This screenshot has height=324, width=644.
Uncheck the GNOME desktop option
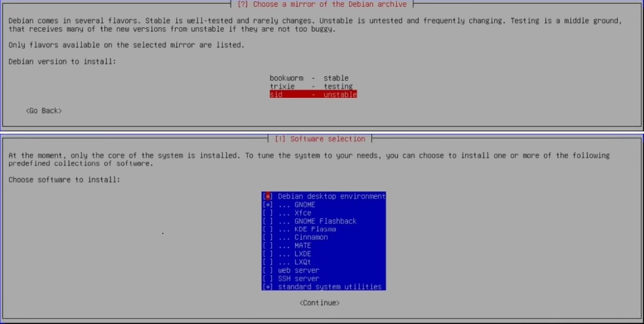tap(268, 204)
